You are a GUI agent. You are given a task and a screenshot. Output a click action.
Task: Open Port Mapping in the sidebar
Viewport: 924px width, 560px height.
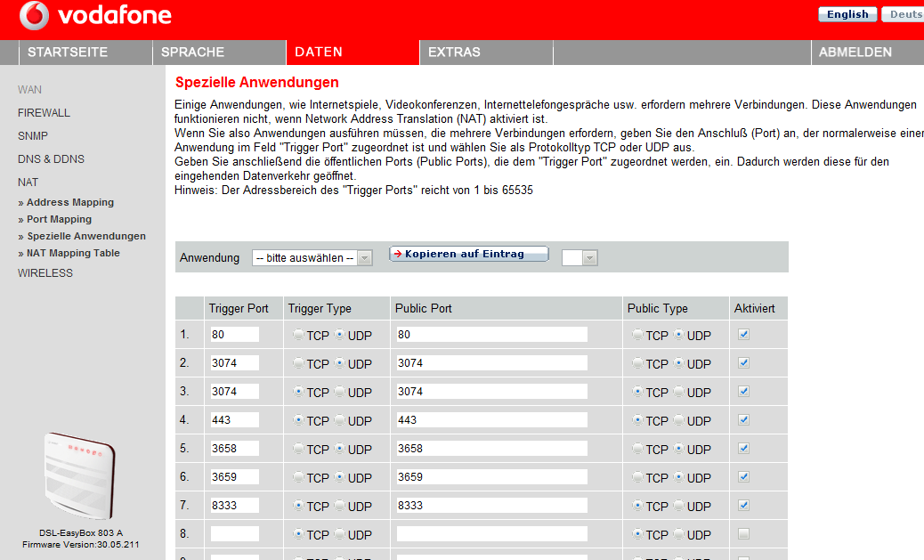(59, 219)
